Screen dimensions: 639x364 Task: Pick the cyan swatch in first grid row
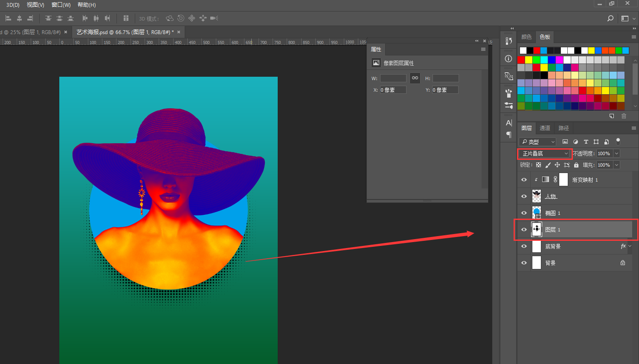click(544, 60)
